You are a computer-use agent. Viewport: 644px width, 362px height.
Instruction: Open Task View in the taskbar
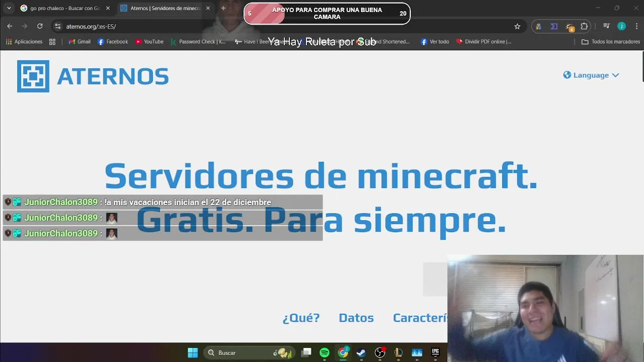pos(306,353)
